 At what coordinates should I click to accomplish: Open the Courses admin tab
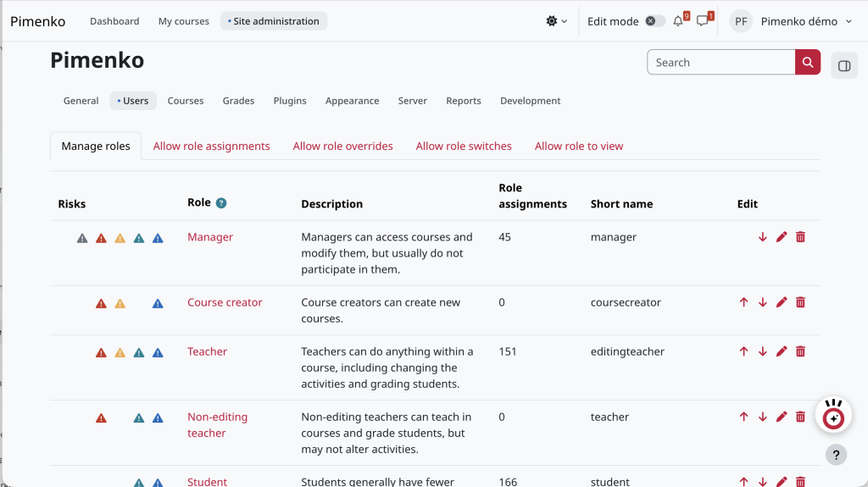coord(186,101)
